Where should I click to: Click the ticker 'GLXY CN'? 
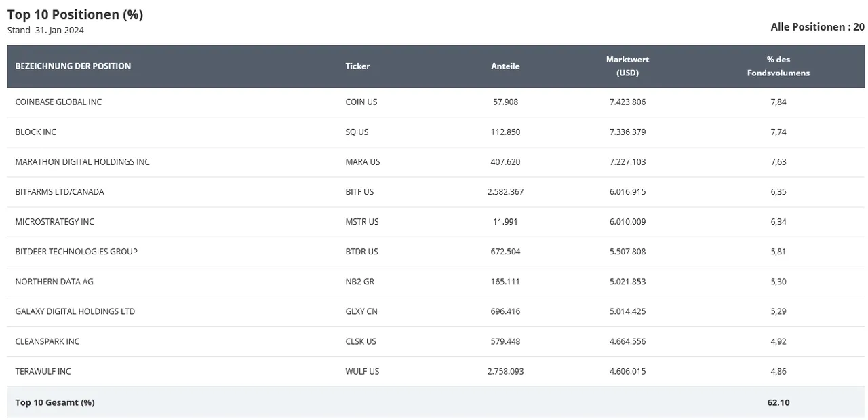361,311
